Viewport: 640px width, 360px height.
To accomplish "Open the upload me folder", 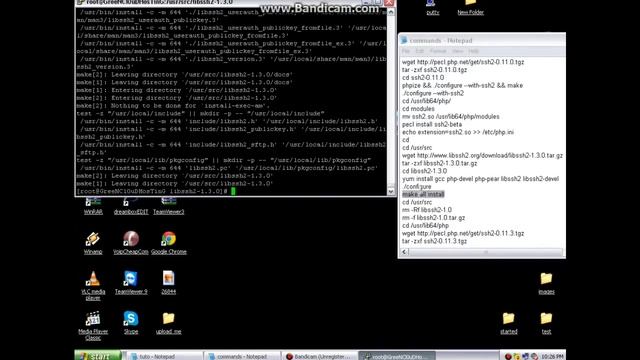I will 169,322.
